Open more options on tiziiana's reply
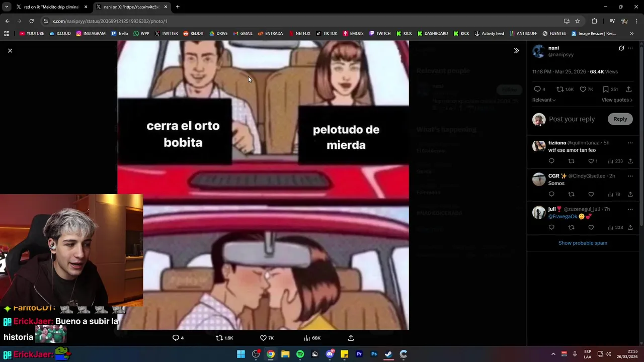The width and height of the screenshot is (644, 362). tap(630, 143)
